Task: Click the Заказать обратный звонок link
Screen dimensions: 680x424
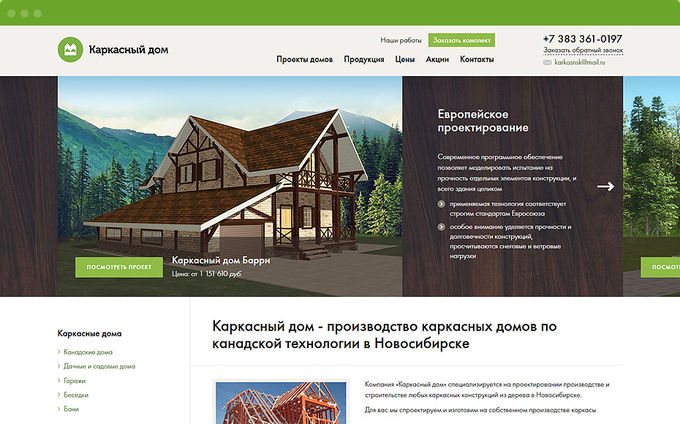Action: (x=583, y=50)
